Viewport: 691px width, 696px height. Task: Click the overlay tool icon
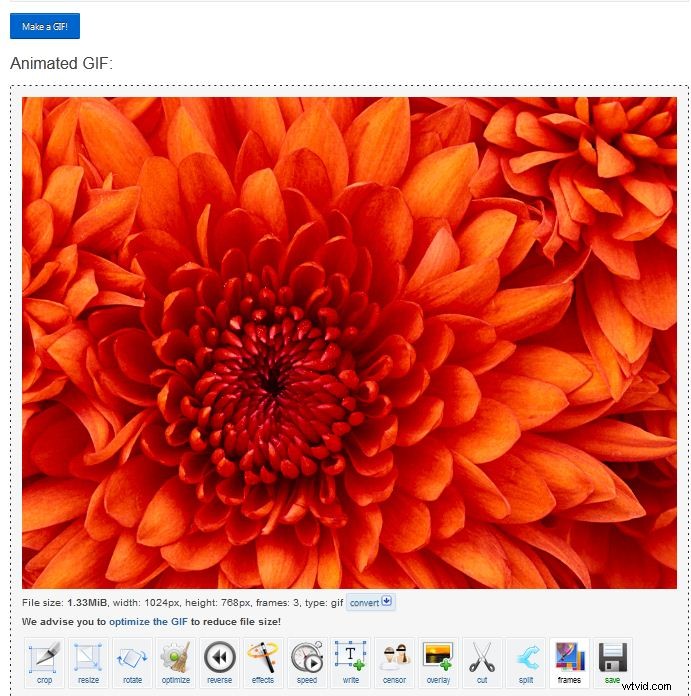tap(438, 662)
